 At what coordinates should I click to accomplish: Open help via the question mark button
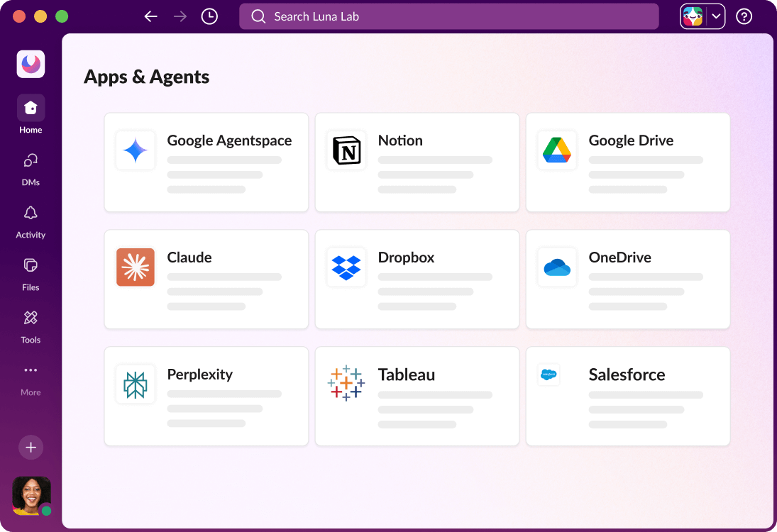[x=744, y=16]
